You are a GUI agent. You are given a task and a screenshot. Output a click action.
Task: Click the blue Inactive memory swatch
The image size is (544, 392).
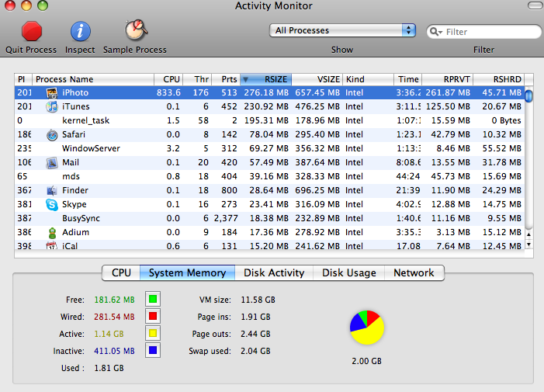[x=153, y=350]
